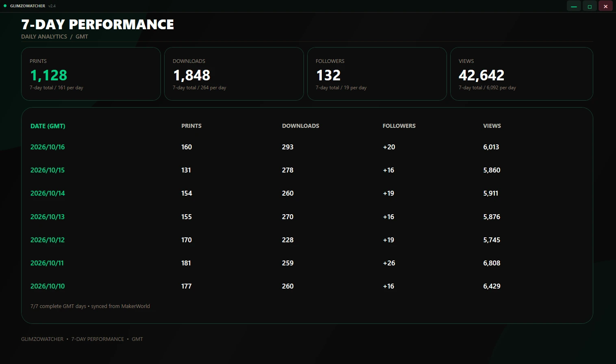Image resolution: width=616 pixels, height=364 pixels.
Task: Open the Followers card showing 132
Action: pos(377,74)
